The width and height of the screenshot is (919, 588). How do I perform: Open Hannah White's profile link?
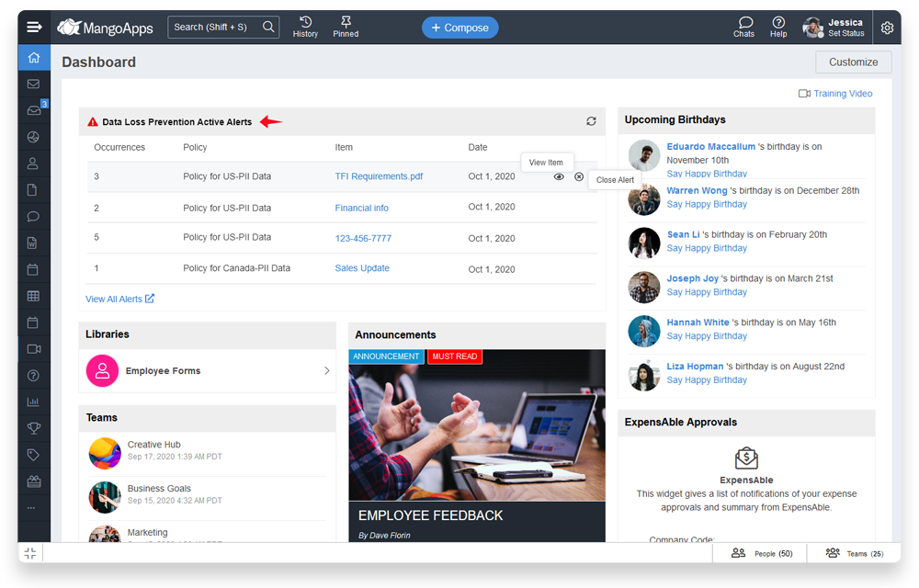pos(698,322)
